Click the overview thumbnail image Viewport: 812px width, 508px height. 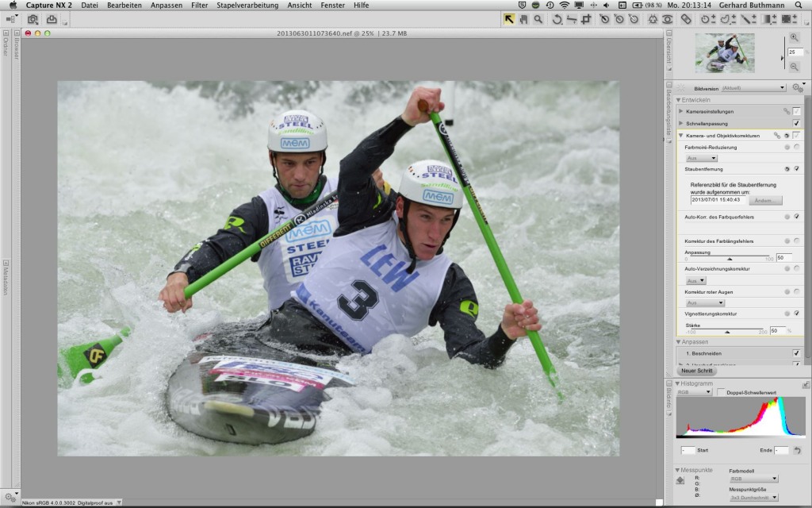[x=725, y=53]
